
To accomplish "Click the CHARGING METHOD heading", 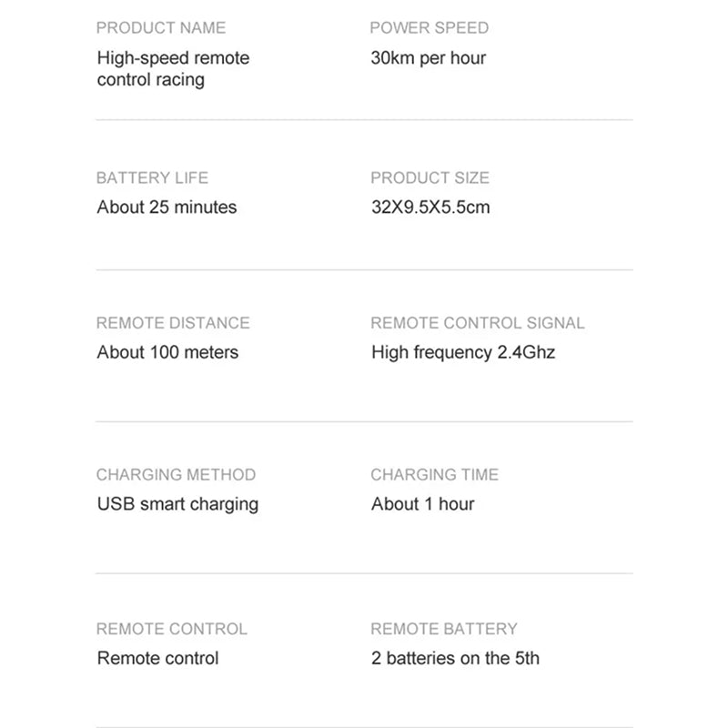I will (176, 475).
